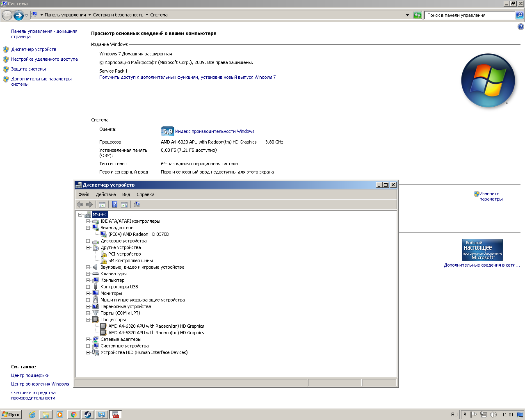Open dropdown arrow after Система и безопасность breadcrumb
525x420 pixels.
[147, 15]
